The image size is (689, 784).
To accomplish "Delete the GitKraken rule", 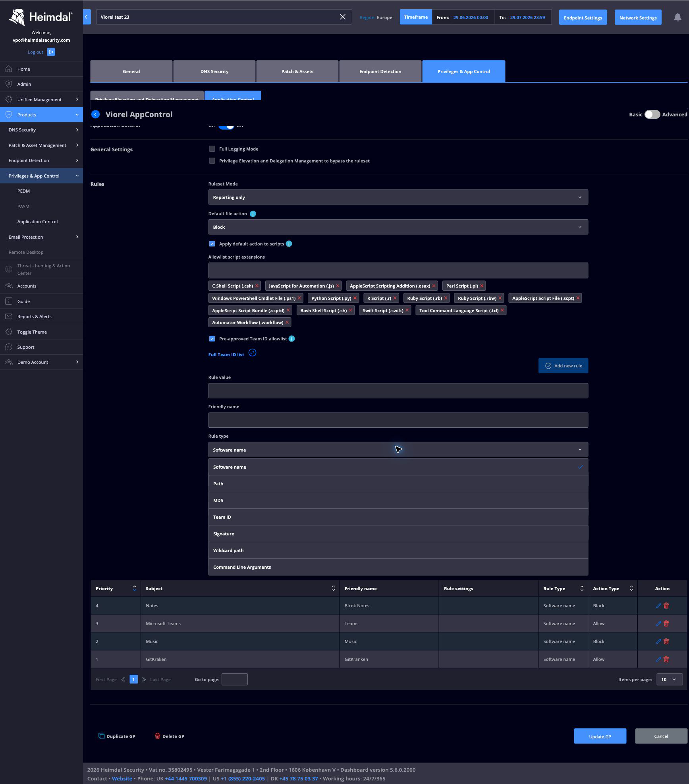I will (x=666, y=659).
